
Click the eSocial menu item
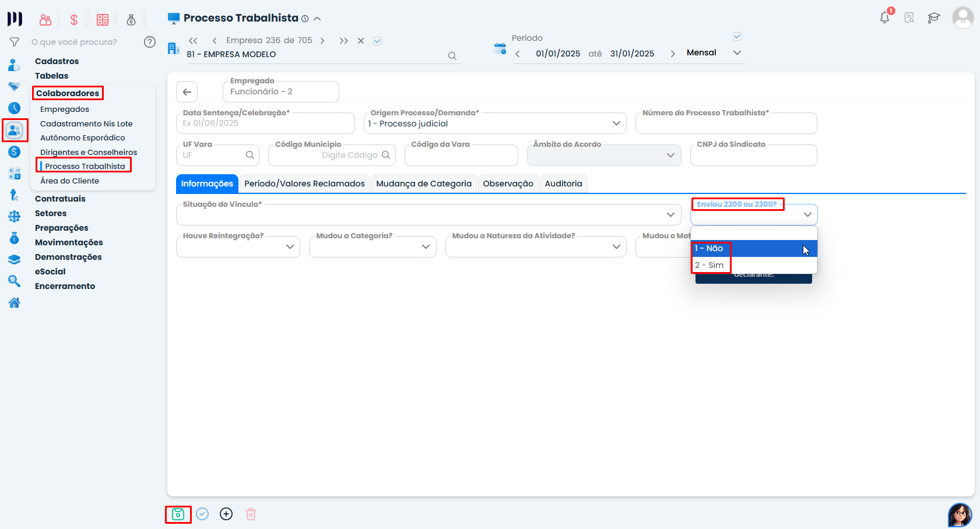tap(50, 271)
